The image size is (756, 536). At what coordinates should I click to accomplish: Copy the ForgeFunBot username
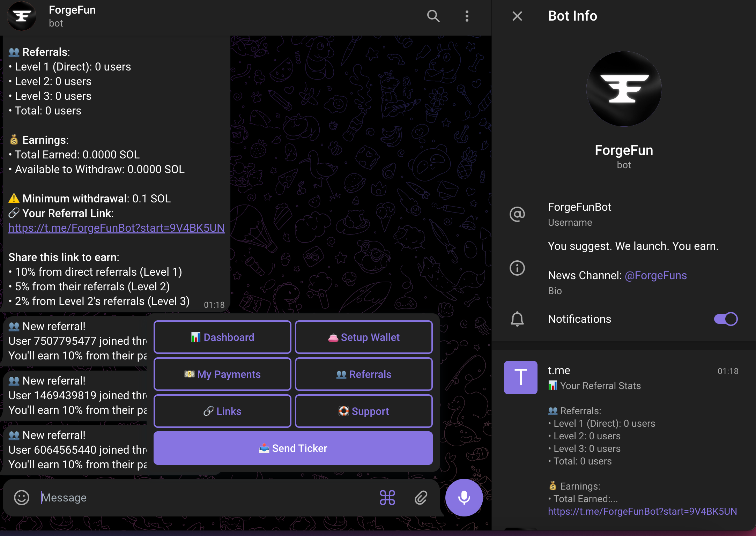[579, 207]
